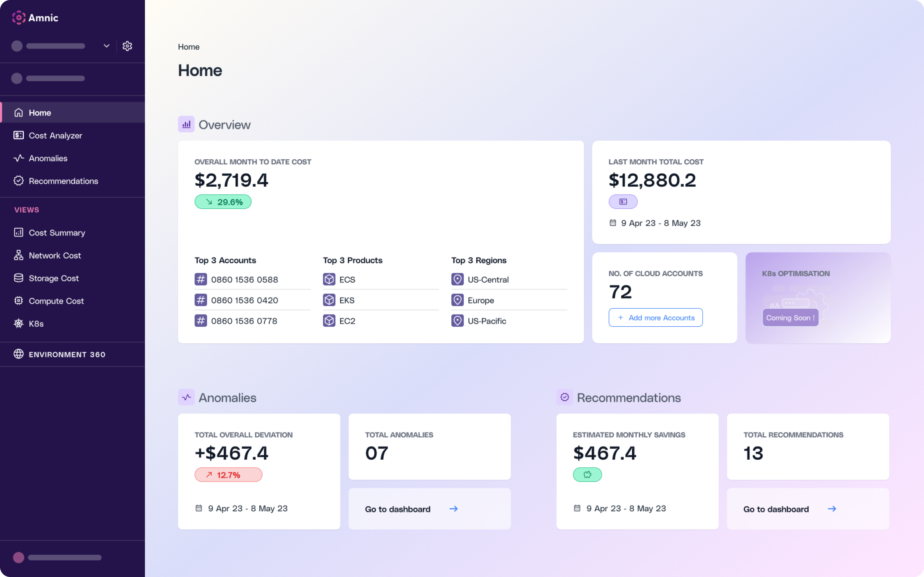Screen dimensions: 924x577
Task: Click Add more Accounts button
Action: click(x=656, y=317)
